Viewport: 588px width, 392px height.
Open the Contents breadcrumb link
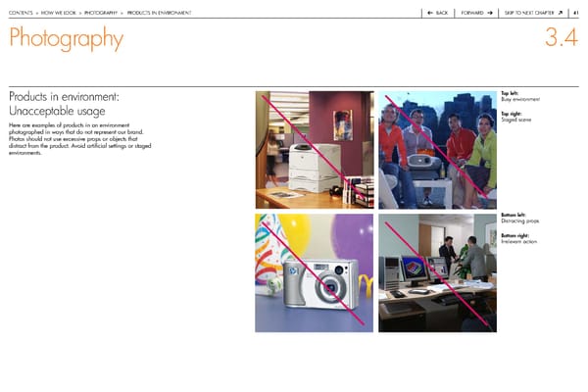[21, 13]
